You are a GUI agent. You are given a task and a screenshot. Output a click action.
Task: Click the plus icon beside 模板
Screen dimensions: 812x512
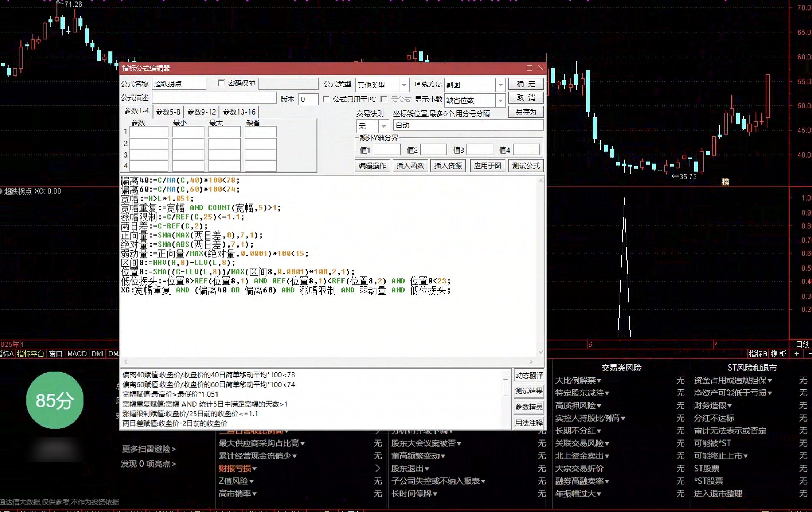(x=796, y=354)
